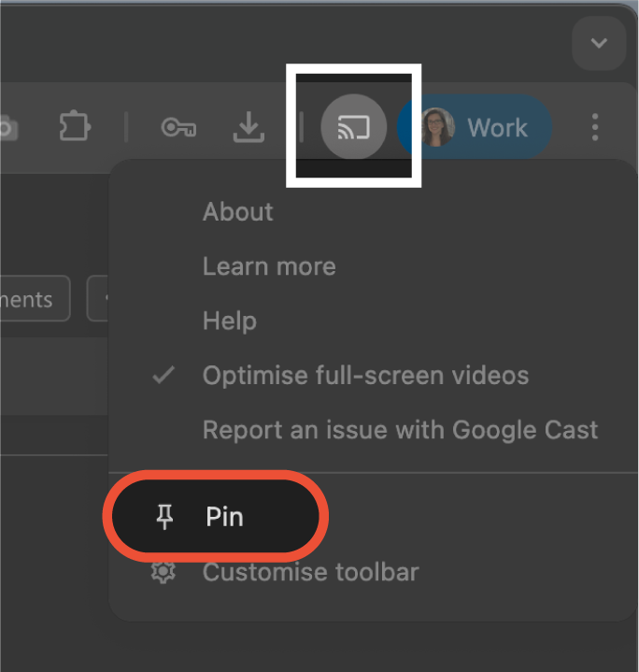Show downloads via the download arrow icon
Screen dimensions: 639x672
pyautogui.click(x=248, y=127)
